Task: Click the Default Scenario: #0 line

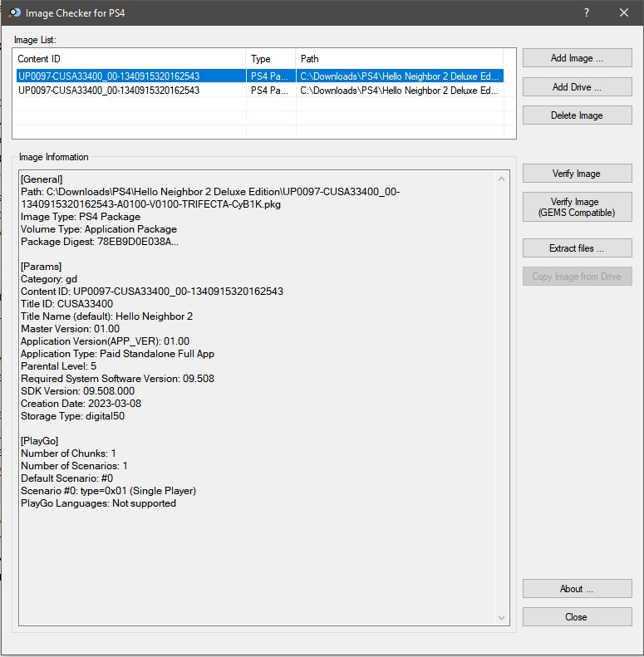Action: pyautogui.click(x=66, y=478)
